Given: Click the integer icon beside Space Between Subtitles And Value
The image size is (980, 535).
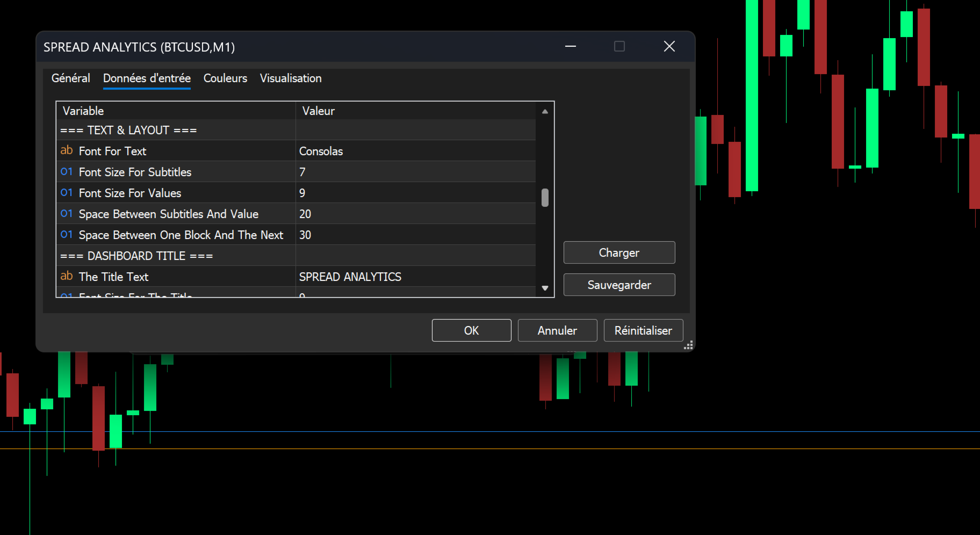Looking at the screenshot, I should point(67,213).
